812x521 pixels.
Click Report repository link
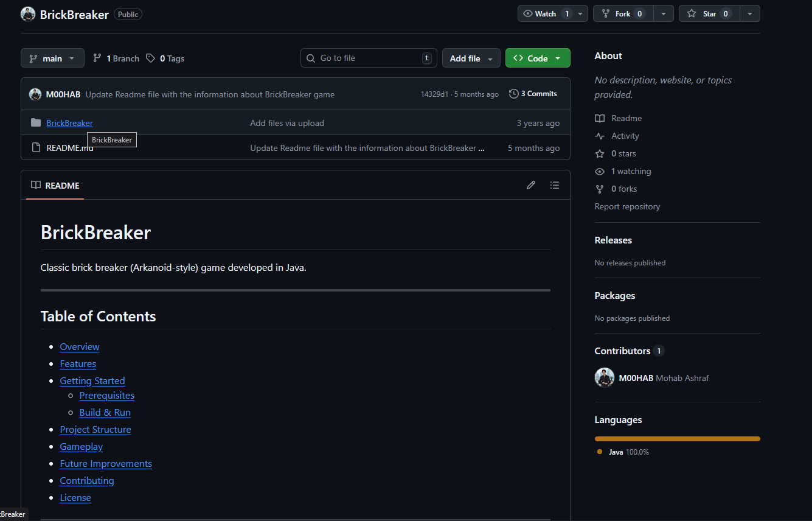(627, 207)
